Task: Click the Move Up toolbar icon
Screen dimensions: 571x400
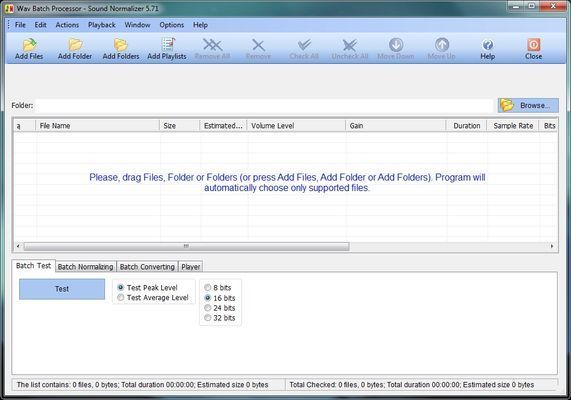Action: pos(442,49)
